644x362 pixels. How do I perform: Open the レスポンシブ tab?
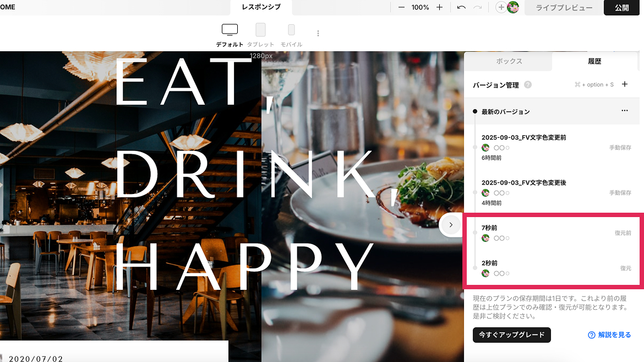(261, 8)
